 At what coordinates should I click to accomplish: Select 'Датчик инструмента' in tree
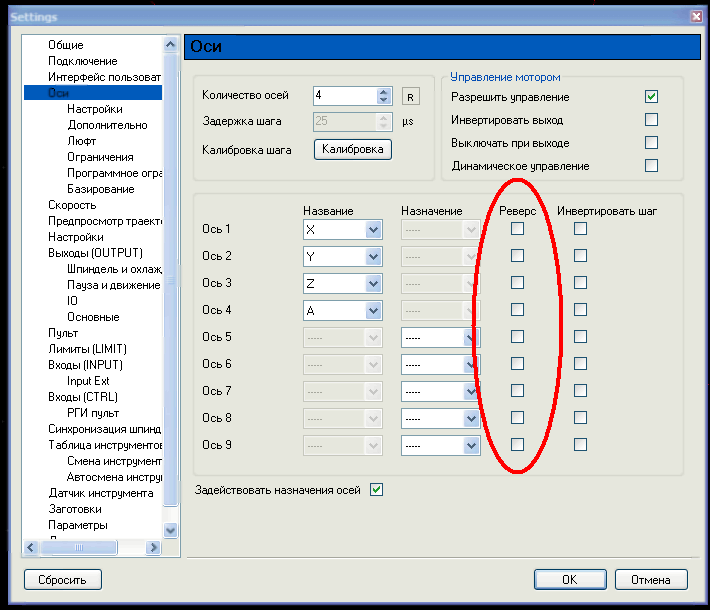click(101, 493)
